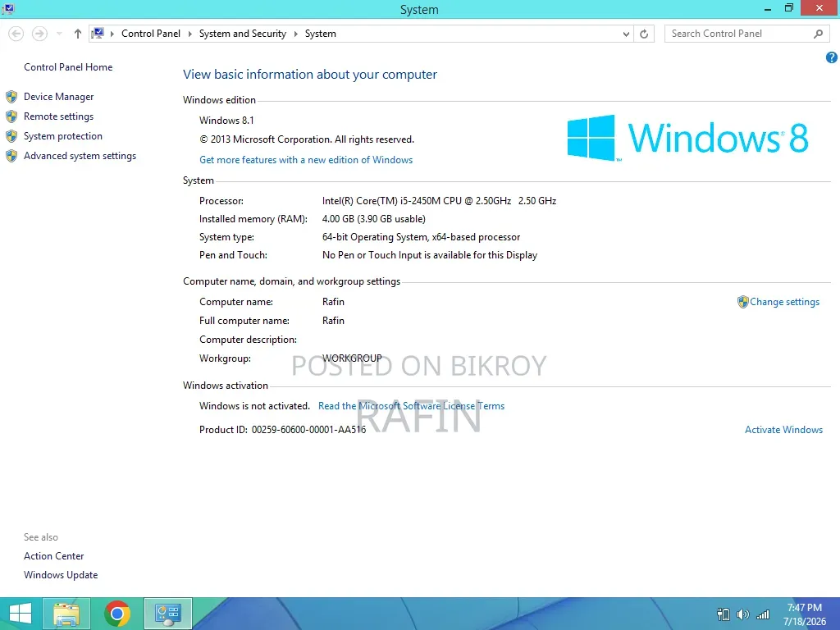Image resolution: width=840 pixels, height=630 pixels.
Task: Click Change settings for computer name
Action: 784,302
